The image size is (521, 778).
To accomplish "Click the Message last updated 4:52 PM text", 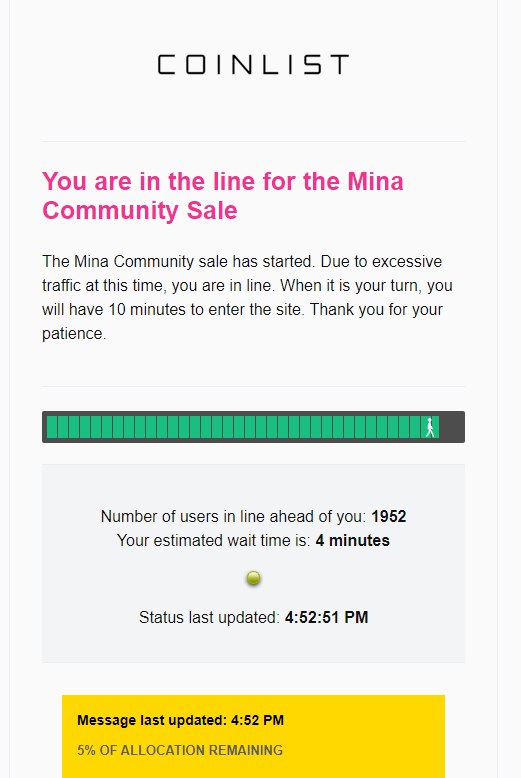I will (181, 720).
